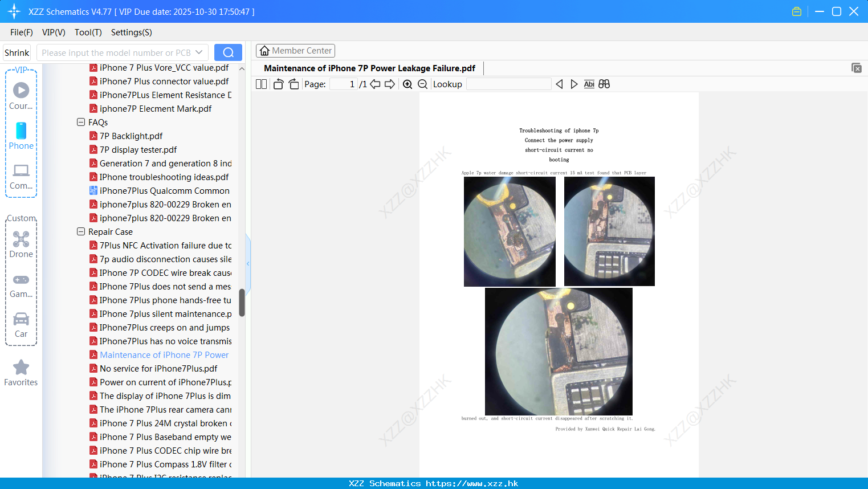Select the Computer category icon

click(21, 176)
